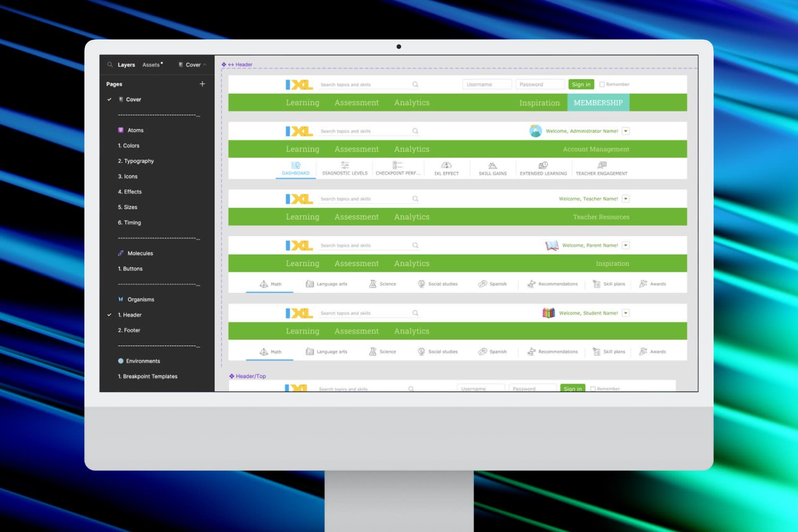Click the search icon in Layers panel
Screen dimensions: 798x532
[110, 64]
